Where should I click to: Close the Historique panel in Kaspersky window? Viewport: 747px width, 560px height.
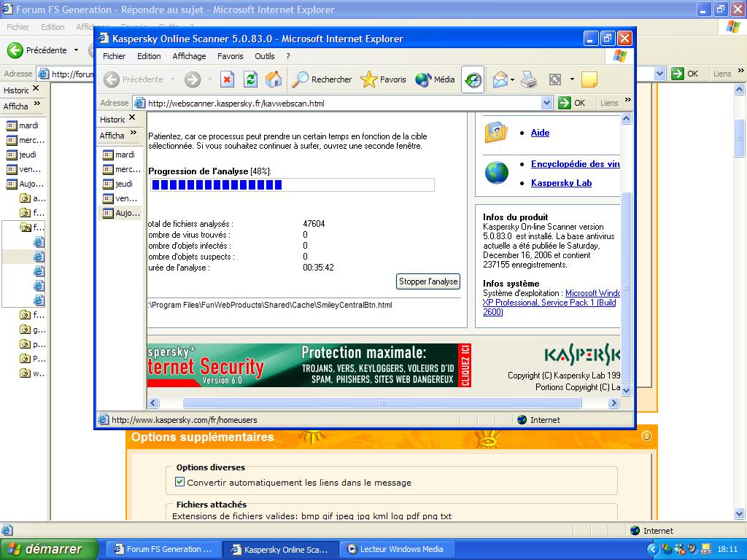(133, 117)
